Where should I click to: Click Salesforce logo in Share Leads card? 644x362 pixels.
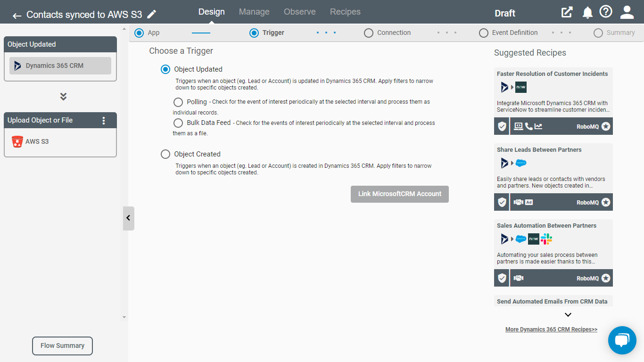[x=521, y=163]
